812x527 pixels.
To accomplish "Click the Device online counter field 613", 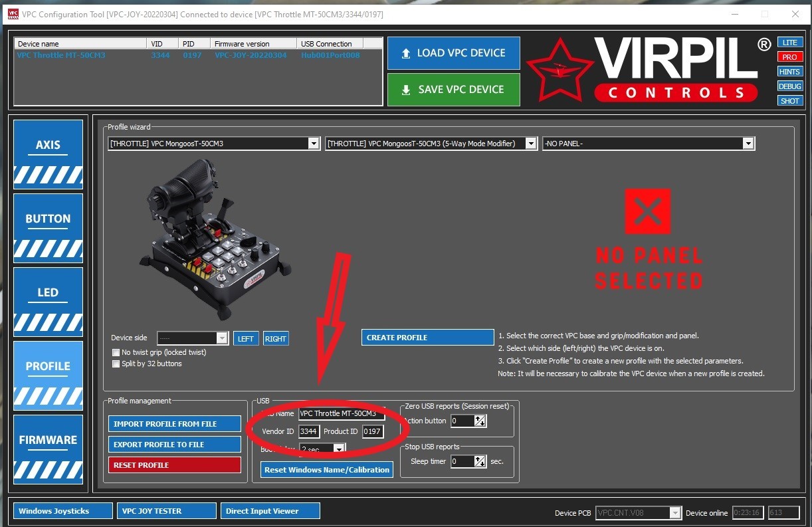I will [x=785, y=512].
